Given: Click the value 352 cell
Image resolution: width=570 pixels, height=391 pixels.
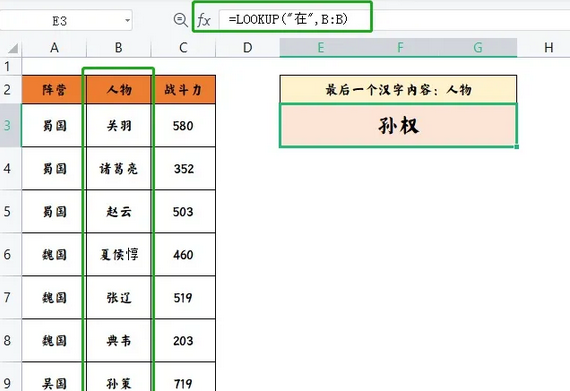Looking at the screenshot, I should pyautogui.click(x=183, y=168).
